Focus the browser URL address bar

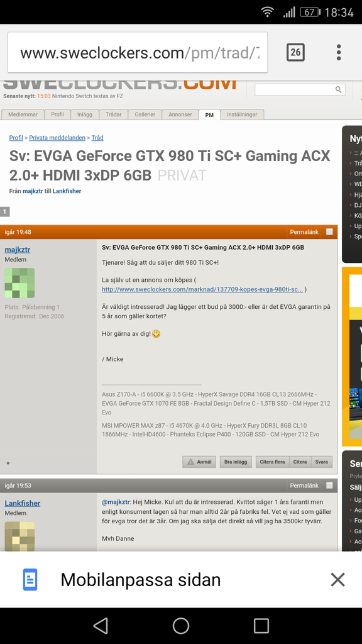tap(138, 53)
